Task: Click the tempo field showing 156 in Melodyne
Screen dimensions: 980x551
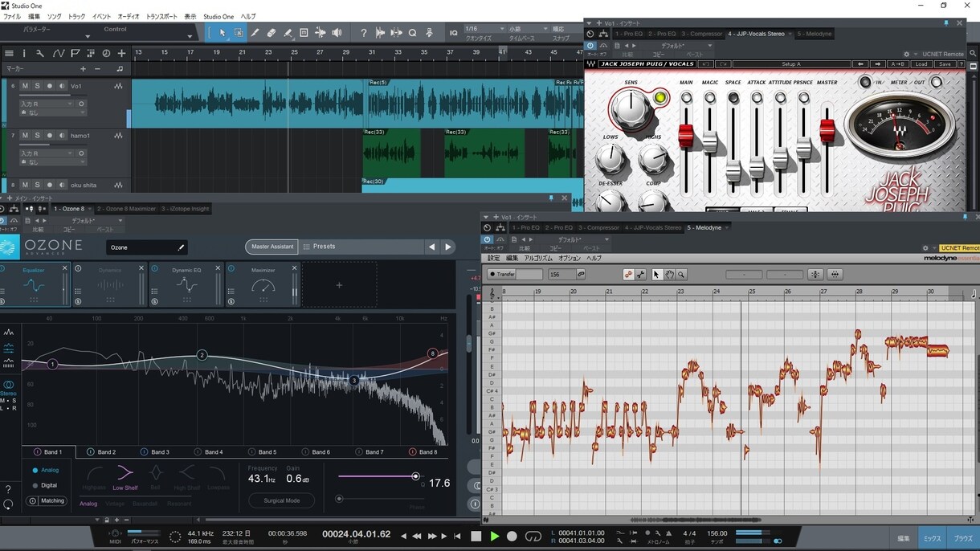Action: pyautogui.click(x=561, y=275)
